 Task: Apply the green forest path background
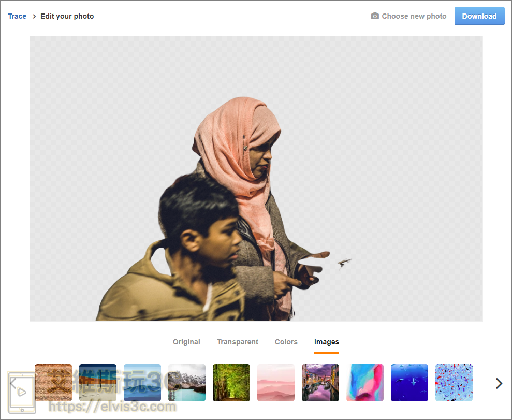click(231, 383)
